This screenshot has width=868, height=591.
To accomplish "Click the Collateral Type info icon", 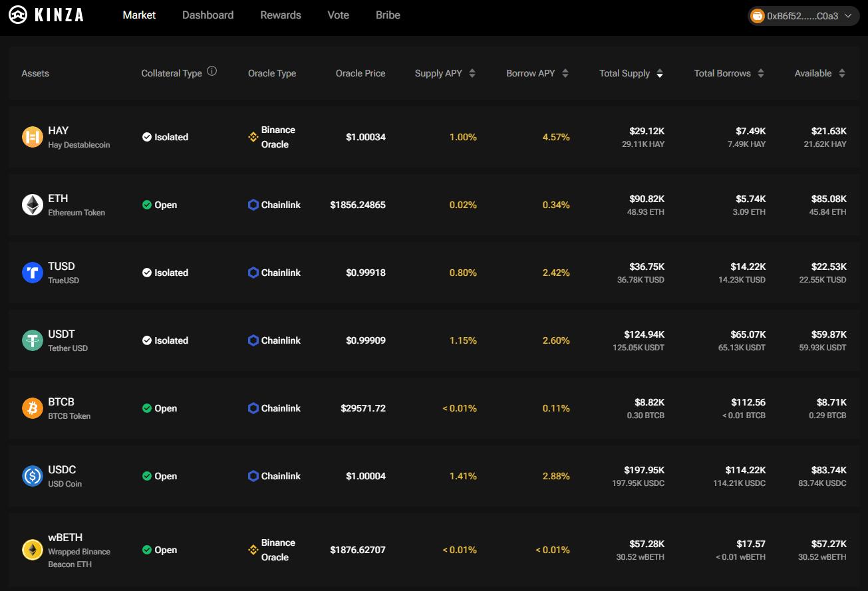I will 212,71.
